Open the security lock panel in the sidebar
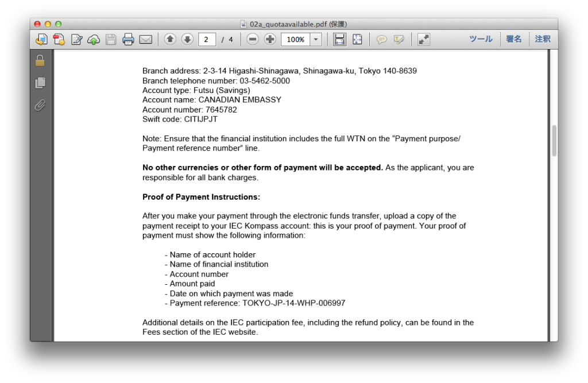This screenshot has width=588, height=383. click(40, 60)
